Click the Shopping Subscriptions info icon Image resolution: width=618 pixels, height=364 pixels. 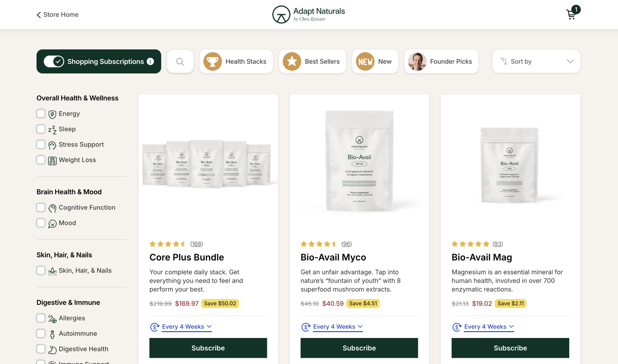point(150,61)
